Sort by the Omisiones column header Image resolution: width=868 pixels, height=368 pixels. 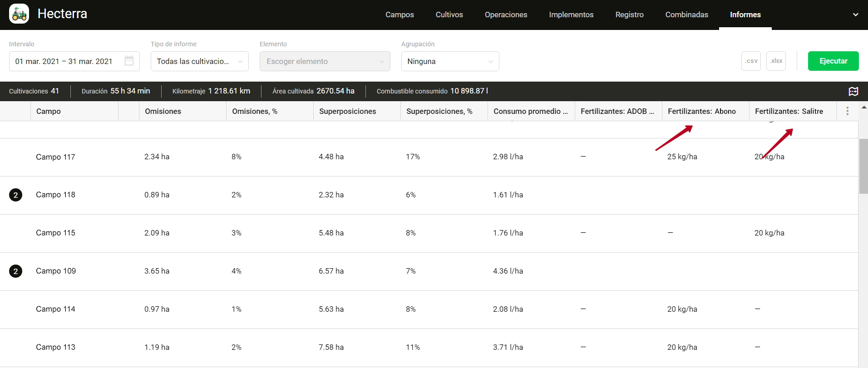pyautogui.click(x=183, y=111)
